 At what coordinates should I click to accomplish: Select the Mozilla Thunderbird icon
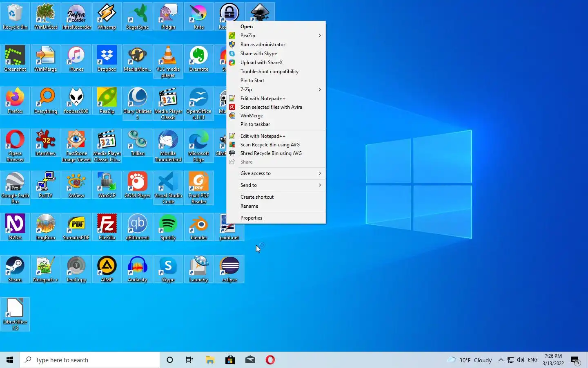[168, 146]
